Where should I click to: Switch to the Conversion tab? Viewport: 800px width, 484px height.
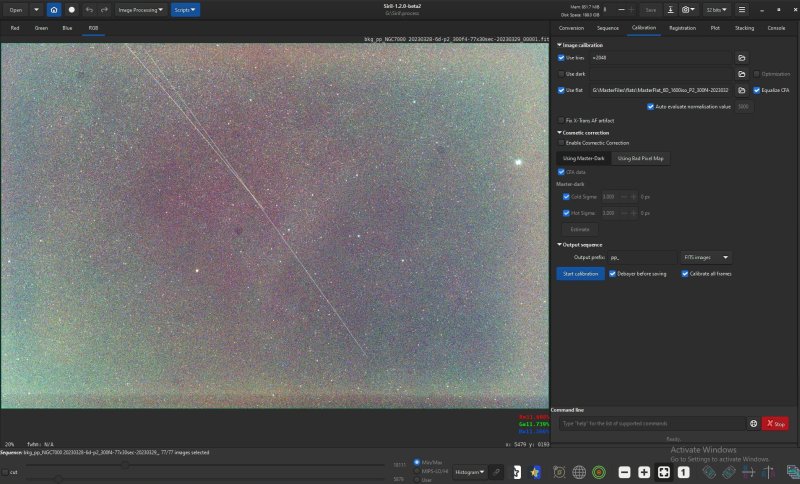pyautogui.click(x=571, y=28)
